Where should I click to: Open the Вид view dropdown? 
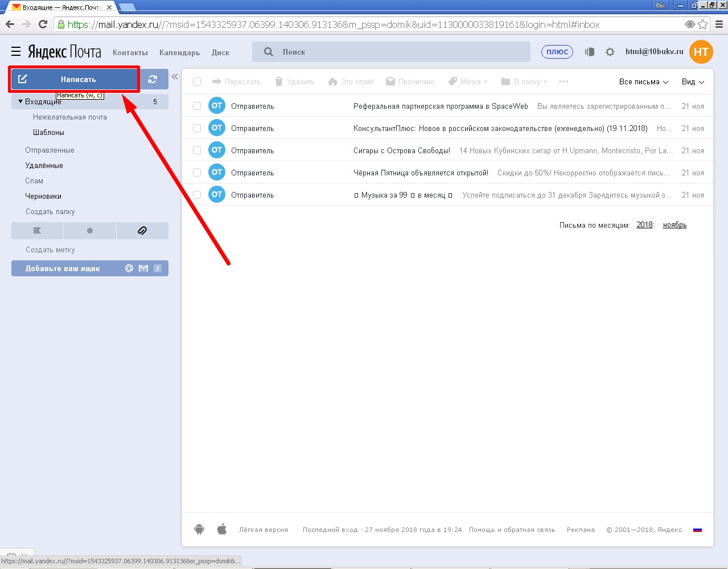click(693, 82)
